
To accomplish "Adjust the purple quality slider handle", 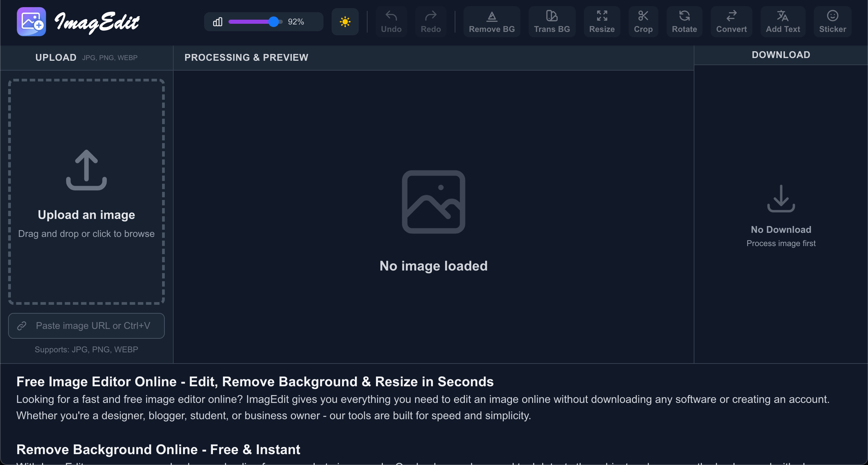I will tap(273, 22).
